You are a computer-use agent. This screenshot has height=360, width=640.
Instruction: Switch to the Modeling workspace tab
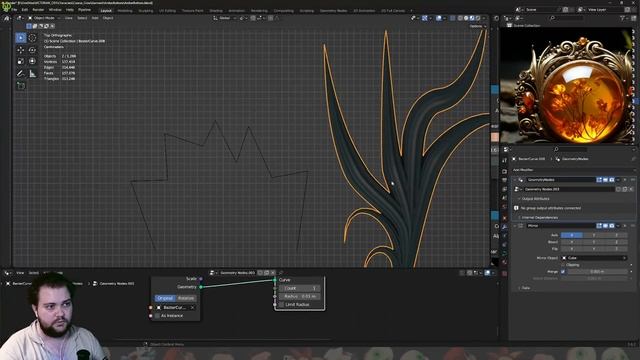coord(125,11)
